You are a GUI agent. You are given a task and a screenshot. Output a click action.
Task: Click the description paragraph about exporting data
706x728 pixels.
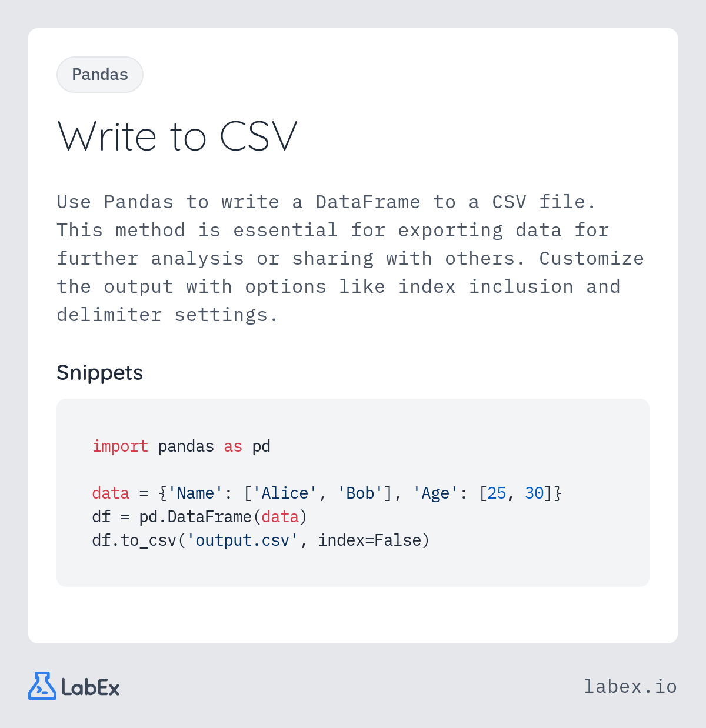tap(350, 259)
